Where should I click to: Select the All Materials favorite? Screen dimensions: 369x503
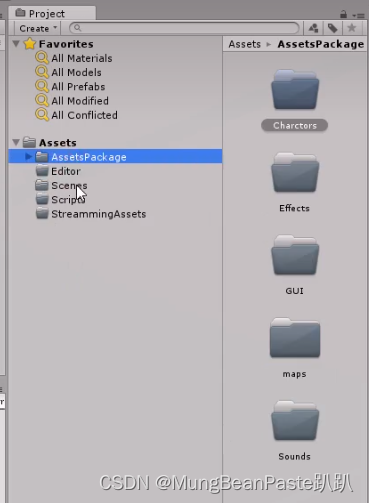pyautogui.click(x=82, y=58)
